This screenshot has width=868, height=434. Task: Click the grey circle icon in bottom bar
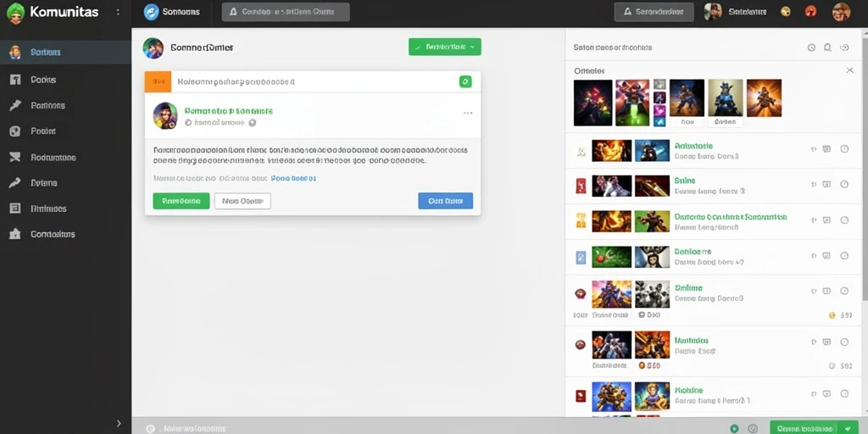tap(753, 428)
